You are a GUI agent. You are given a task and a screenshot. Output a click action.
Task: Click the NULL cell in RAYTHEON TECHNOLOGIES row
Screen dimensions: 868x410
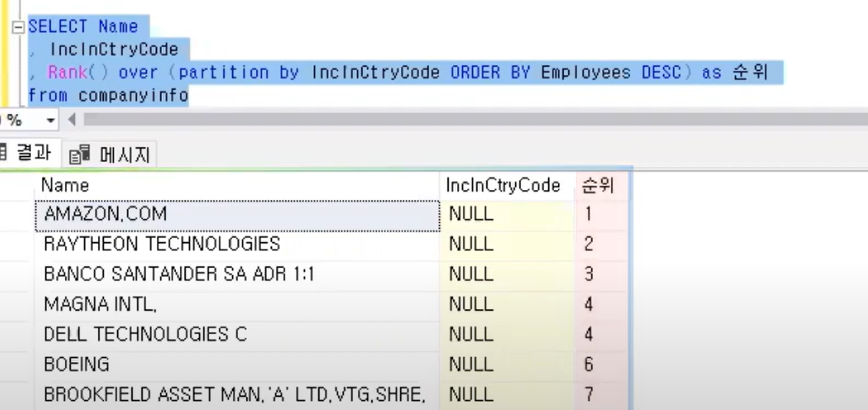[x=508, y=244]
